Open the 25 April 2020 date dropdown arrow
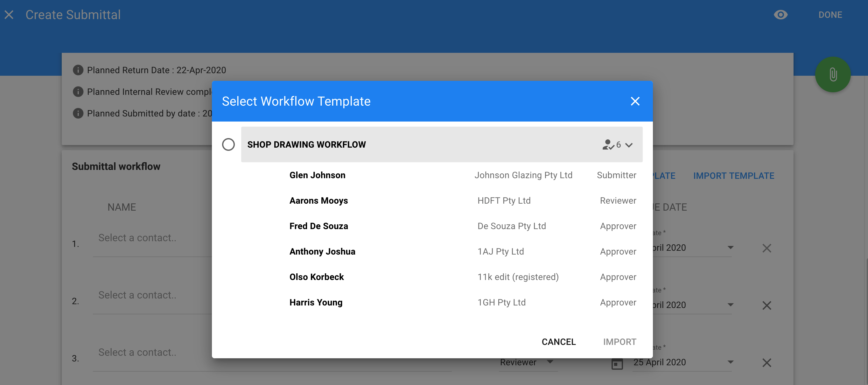Image resolution: width=868 pixels, height=385 pixels. click(x=731, y=362)
